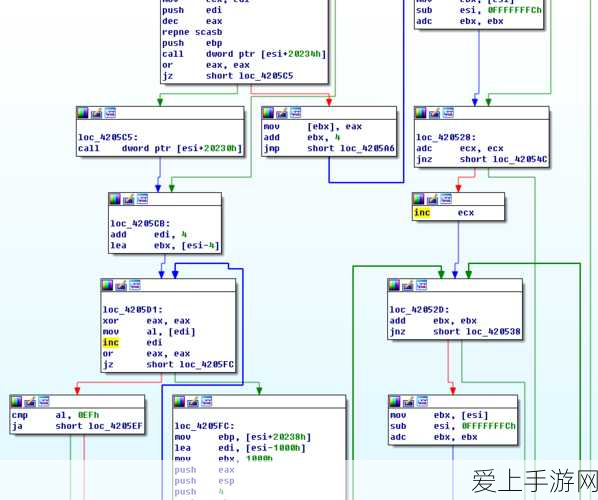Image resolution: width=598 pixels, height=500 pixels.
Task: Click the group nodes icon of the loc_420528 node
Action: (x=448, y=113)
